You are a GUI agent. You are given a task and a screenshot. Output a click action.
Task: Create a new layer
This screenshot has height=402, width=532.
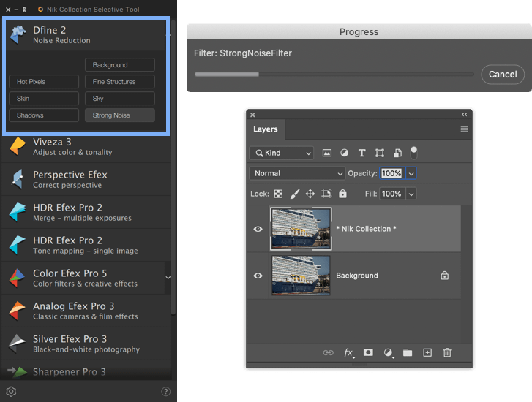point(427,353)
